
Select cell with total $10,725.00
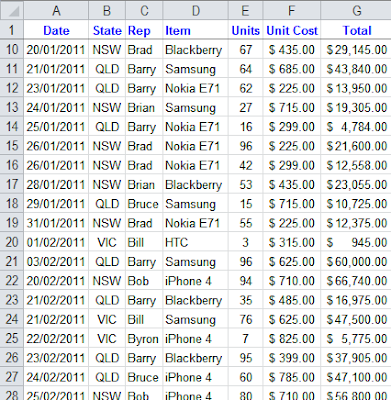356,204
